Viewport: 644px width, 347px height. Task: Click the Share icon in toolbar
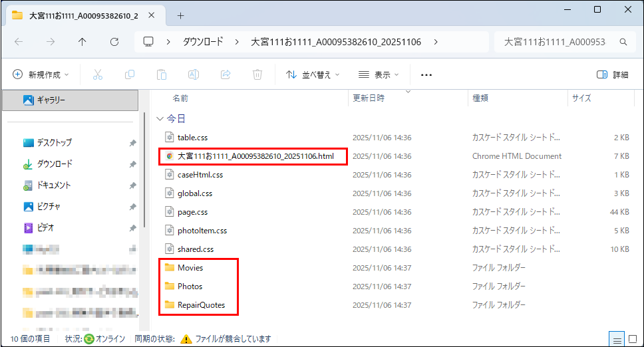click(226, 74)
